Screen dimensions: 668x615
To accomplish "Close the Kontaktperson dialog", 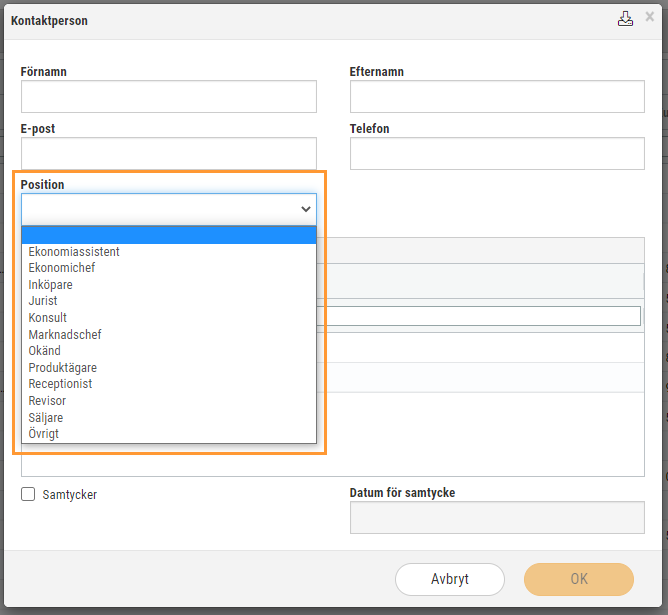I will (649, 17).
